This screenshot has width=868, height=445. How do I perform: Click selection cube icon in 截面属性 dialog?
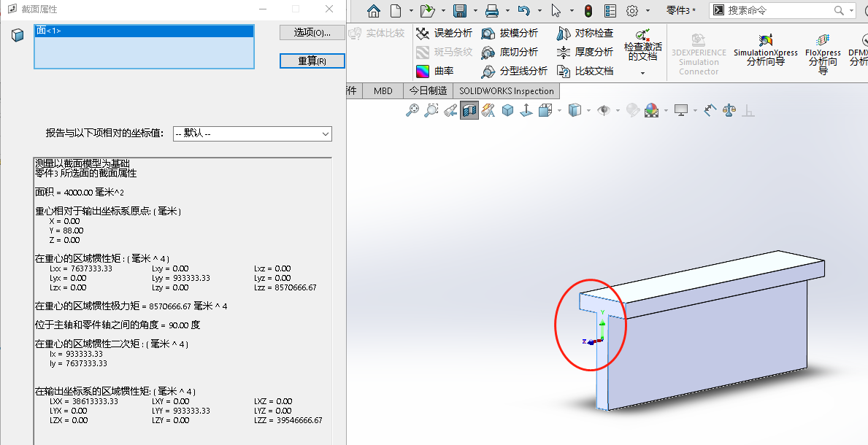pyautogui.click(x=18, y=36)
